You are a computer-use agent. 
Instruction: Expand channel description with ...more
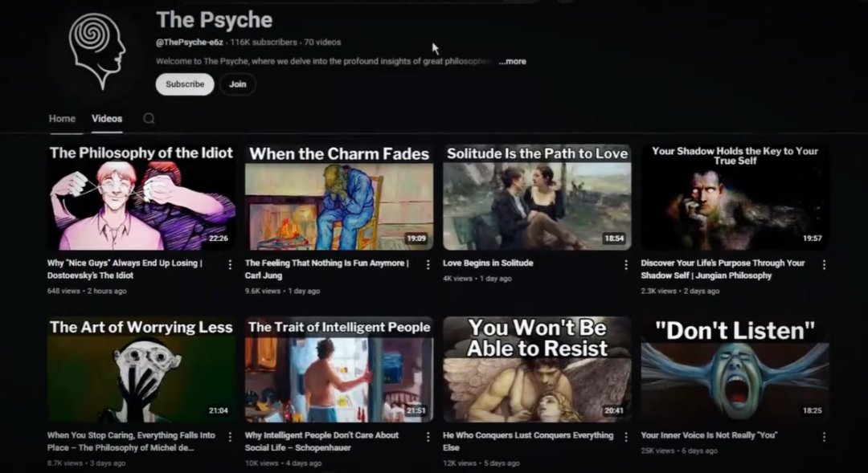pyautogui.click(x=512, y=62)
